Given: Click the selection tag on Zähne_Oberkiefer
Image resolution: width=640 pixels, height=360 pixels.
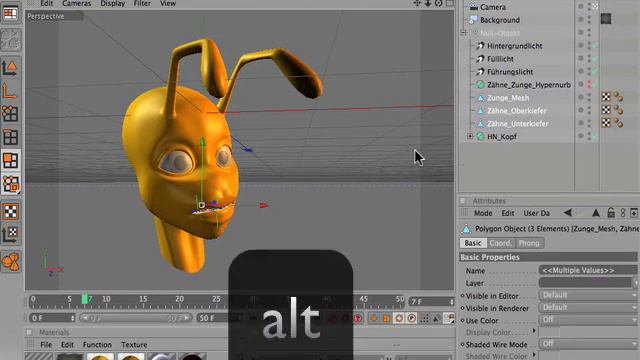Looking at the screenshot, I should coord(618,110).
